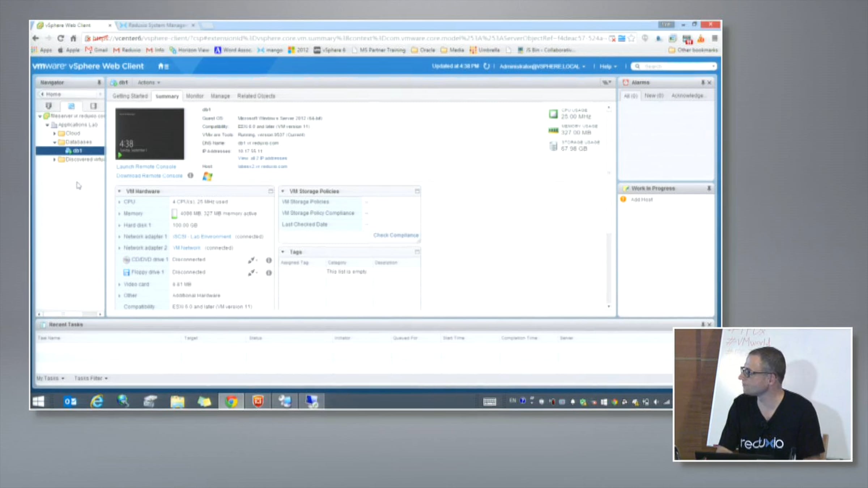Minimize the VM Hardware portlet
The width and height of the screenshot is (868, 488).
[271, 191]
